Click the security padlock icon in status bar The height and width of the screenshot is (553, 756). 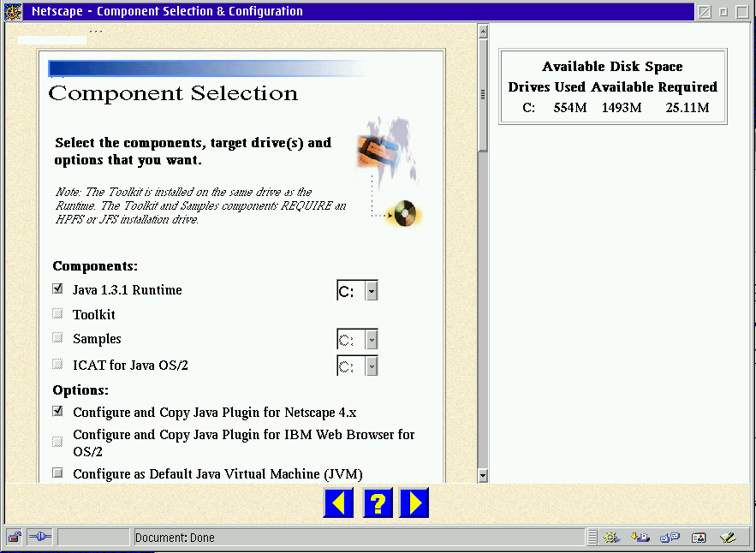tap(15, 537)
